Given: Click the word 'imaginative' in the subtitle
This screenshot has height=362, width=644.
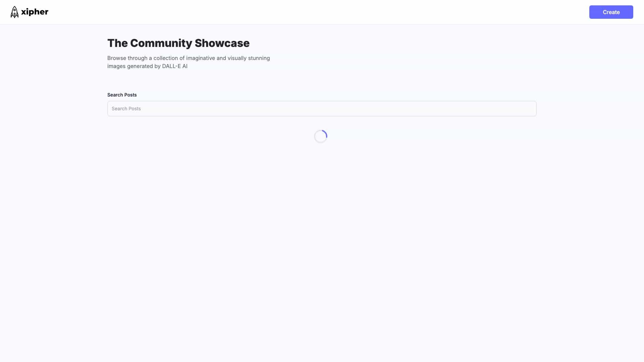Looking at the screenshot, I should (x=201, y=58).
